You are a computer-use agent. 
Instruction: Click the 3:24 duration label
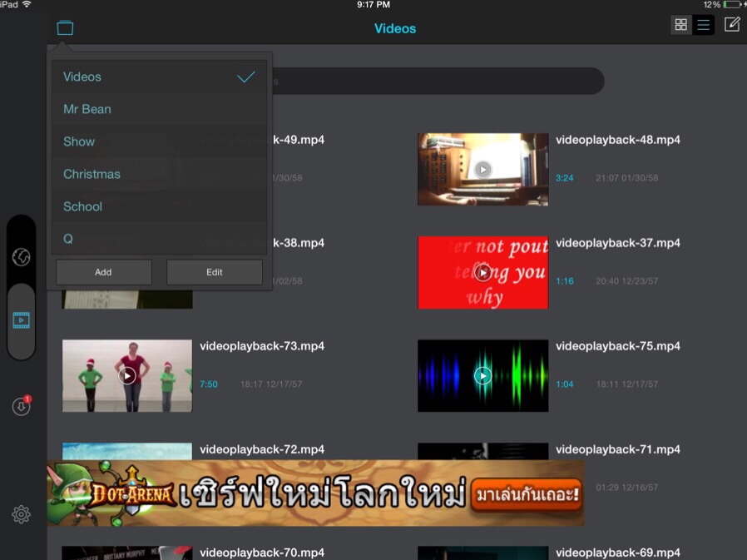tap(565, 178)
